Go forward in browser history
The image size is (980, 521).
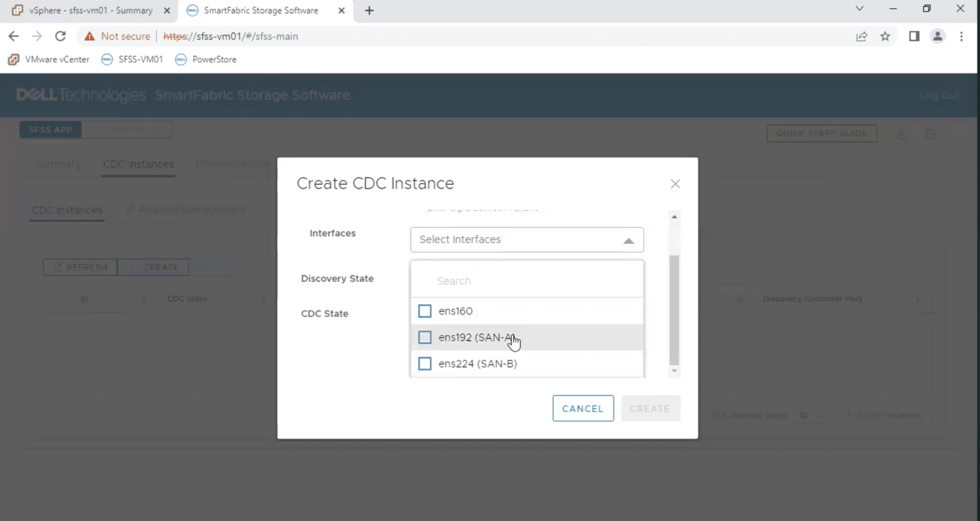37,36
